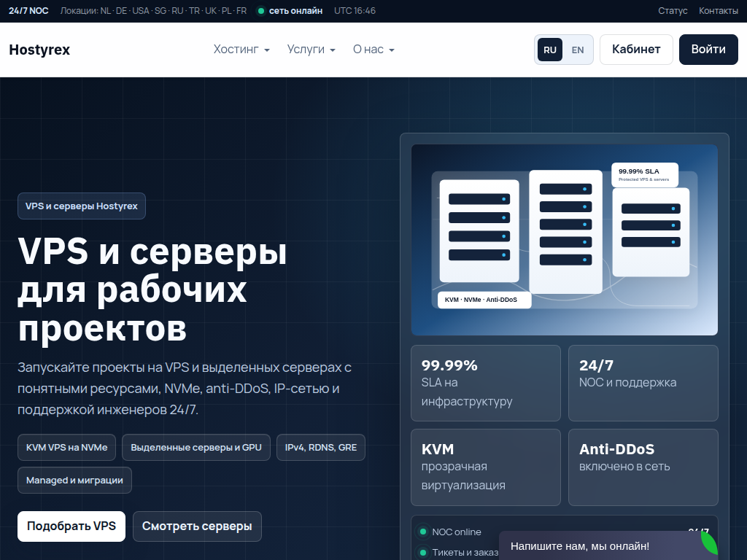Open the Контакты link
Viewport: 747px width, 560px height.
click(719, 10)
